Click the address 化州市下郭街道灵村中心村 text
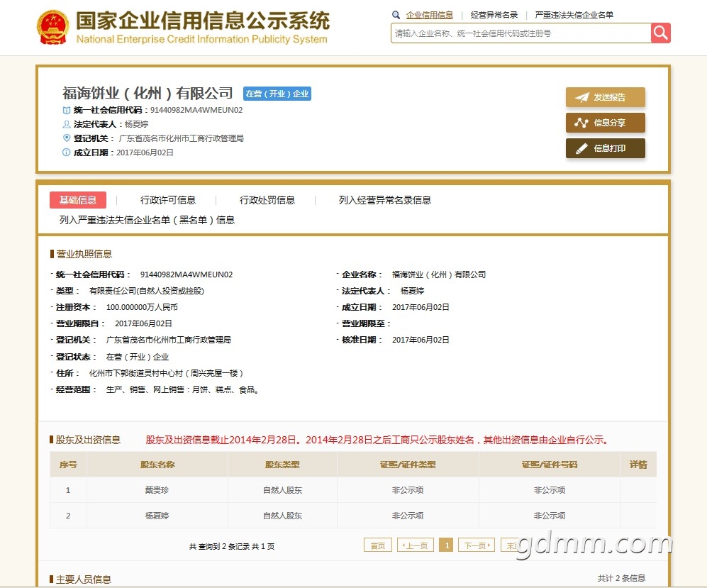707x588 pixels. pyautogui.click(x=136, y=373)
